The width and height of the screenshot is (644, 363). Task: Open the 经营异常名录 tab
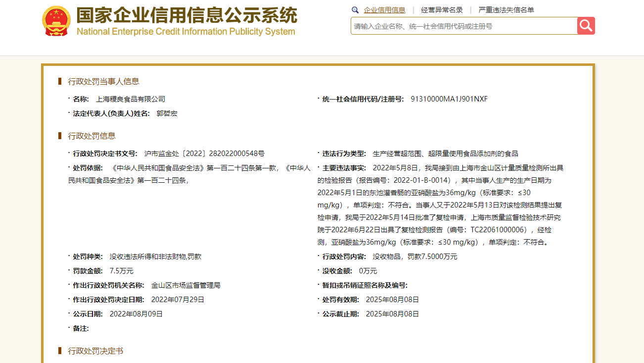(x=442, y=10)
